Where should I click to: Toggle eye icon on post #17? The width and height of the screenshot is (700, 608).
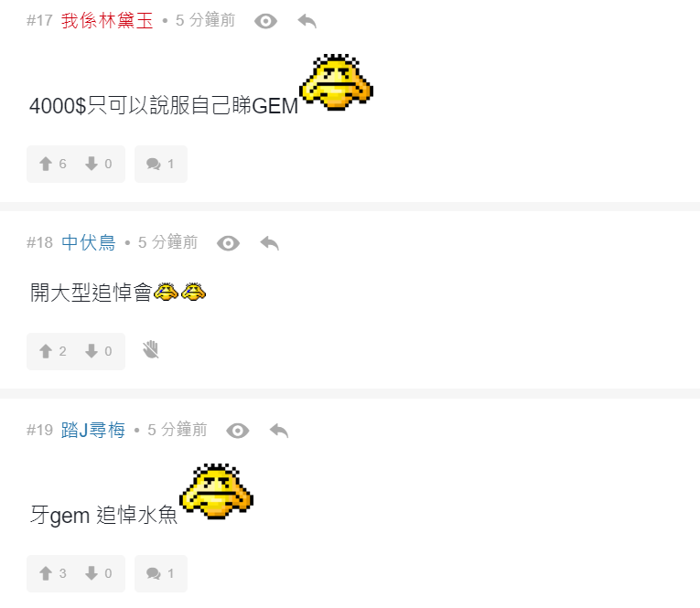tap(265, 21)
